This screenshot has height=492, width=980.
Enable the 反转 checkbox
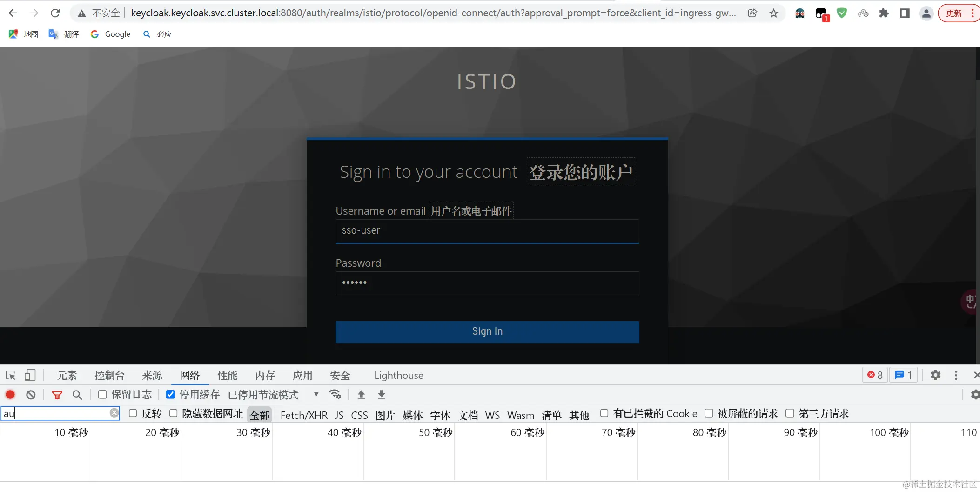(x=133, y=413)
